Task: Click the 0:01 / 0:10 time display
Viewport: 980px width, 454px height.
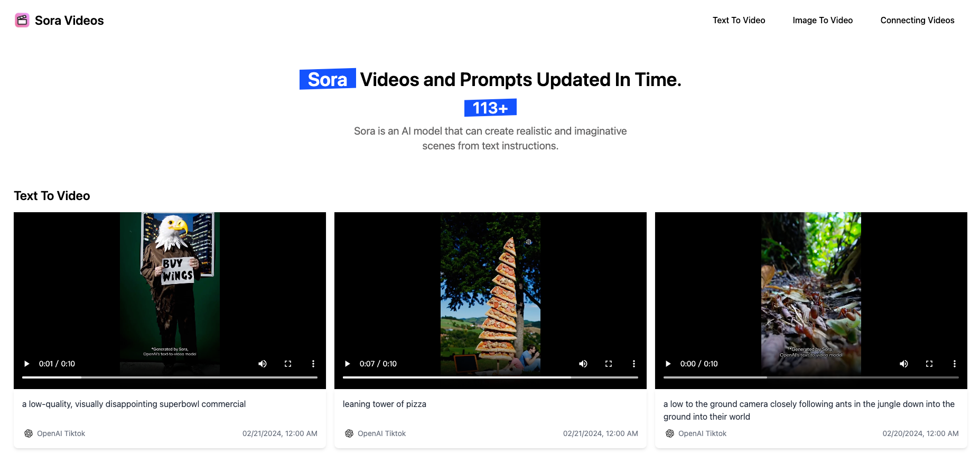Action: pyautogui.click(x=57, y=364)
